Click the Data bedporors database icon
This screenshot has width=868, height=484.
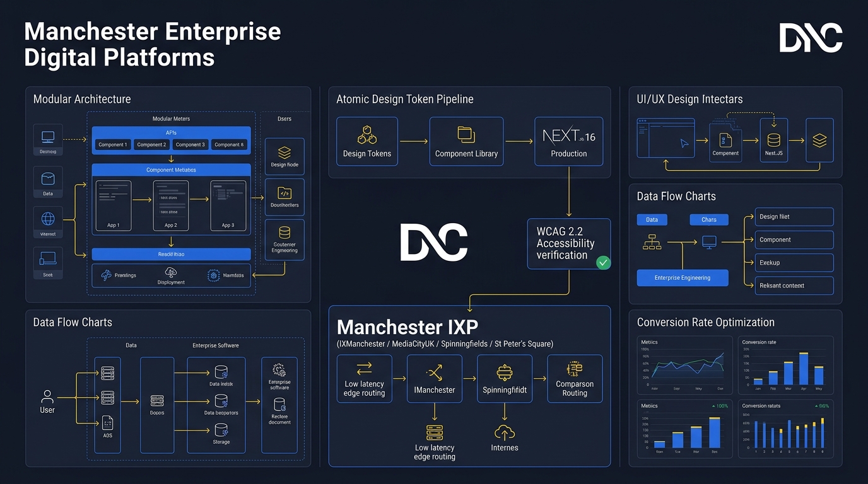point(221,401)
